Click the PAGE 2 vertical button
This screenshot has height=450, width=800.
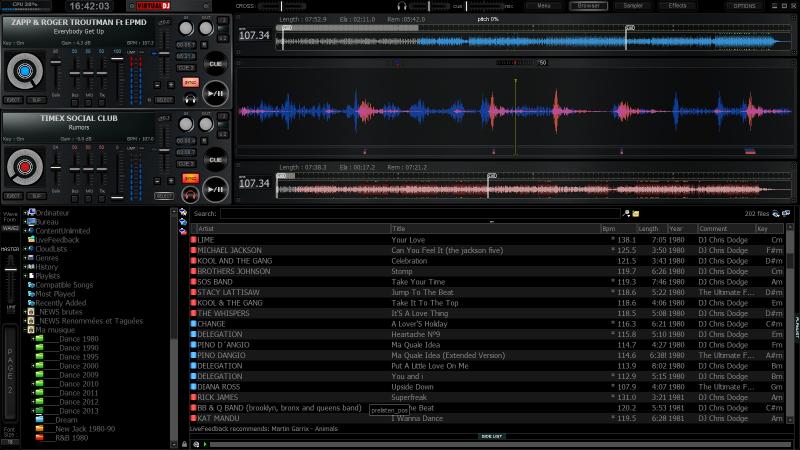[10, 372]
